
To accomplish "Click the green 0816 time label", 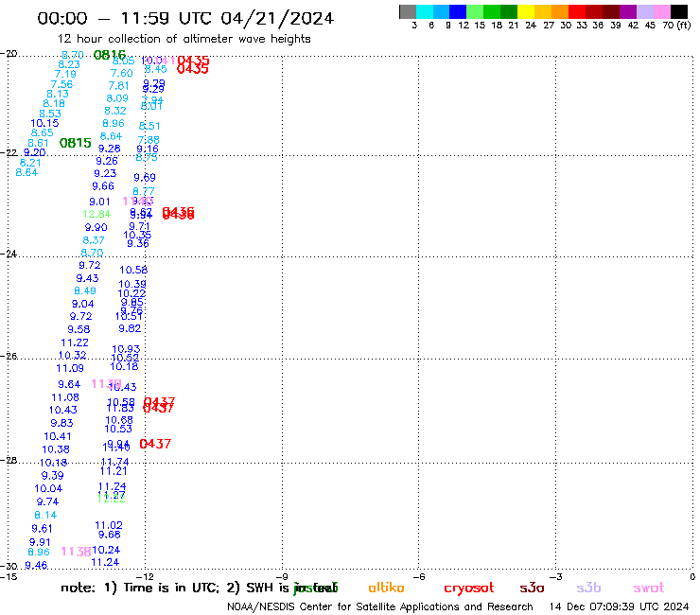I will click(110, 55).
